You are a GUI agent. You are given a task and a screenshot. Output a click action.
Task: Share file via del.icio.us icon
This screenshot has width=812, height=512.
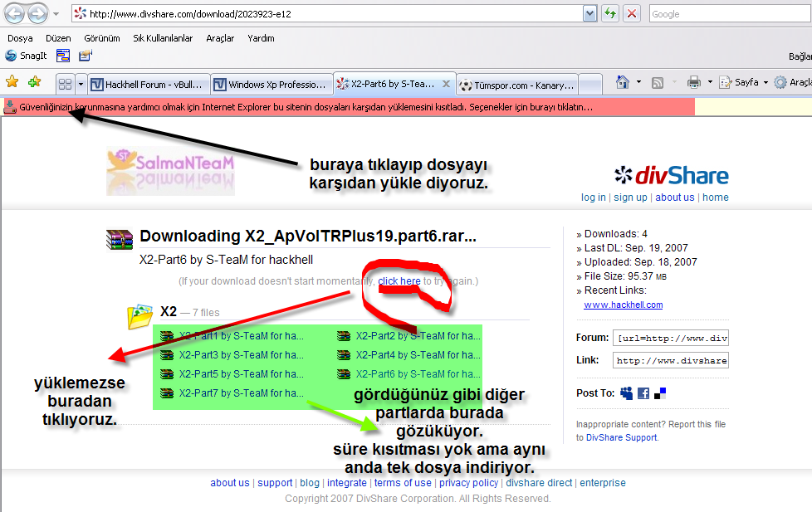coord(660,393)
